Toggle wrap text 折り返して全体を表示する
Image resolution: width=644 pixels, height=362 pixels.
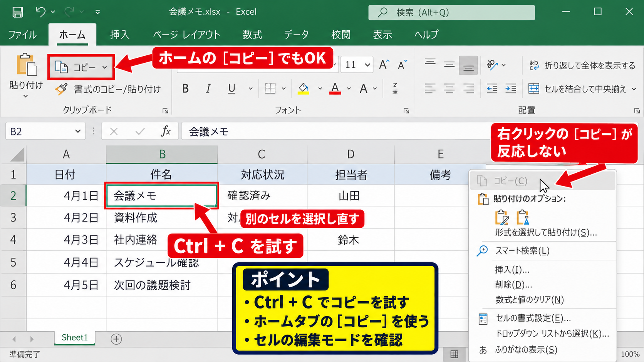[582, 65]
